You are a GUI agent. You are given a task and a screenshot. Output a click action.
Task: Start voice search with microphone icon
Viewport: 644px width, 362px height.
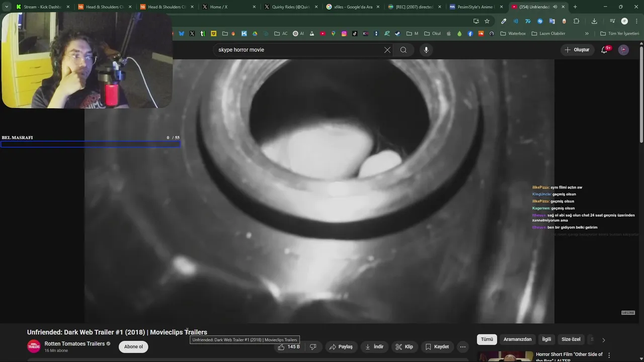tap(426, 50)
